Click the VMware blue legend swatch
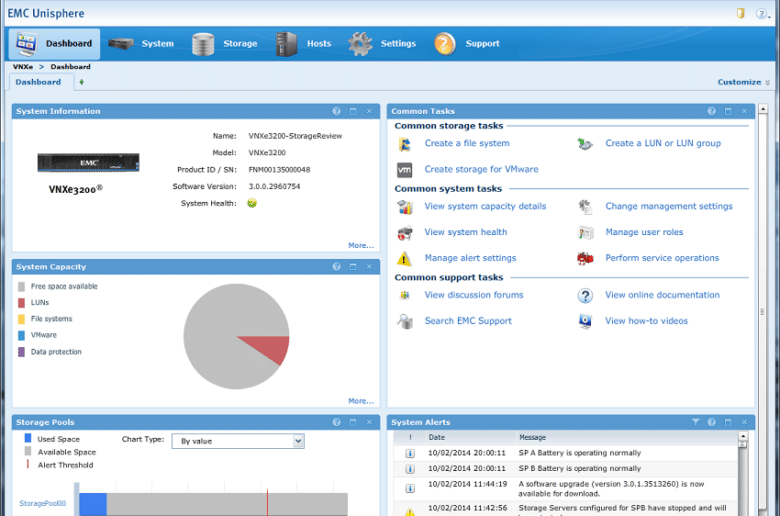 [21, 335]
